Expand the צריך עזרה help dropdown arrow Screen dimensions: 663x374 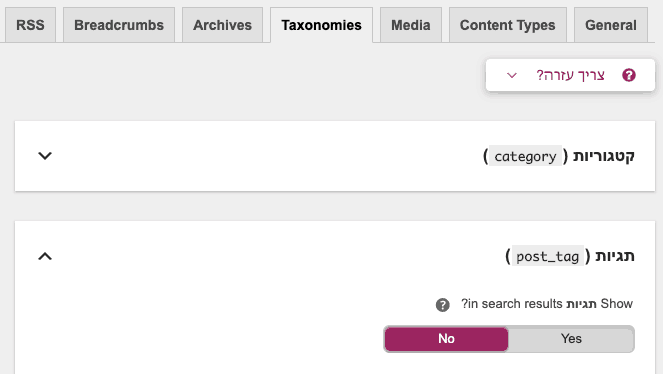coord(512,76)
